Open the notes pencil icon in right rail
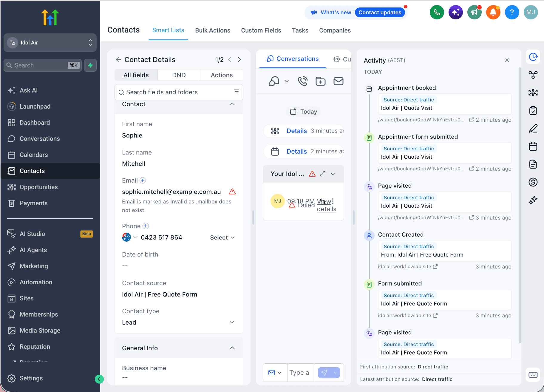The width and height of the screenshot is (544, 392). [533, 128]
